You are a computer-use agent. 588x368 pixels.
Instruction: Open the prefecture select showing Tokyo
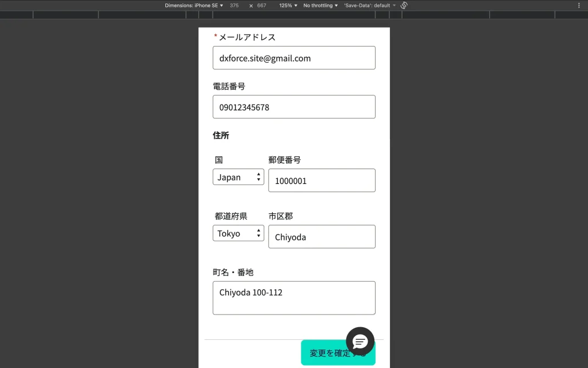[238, 233]
